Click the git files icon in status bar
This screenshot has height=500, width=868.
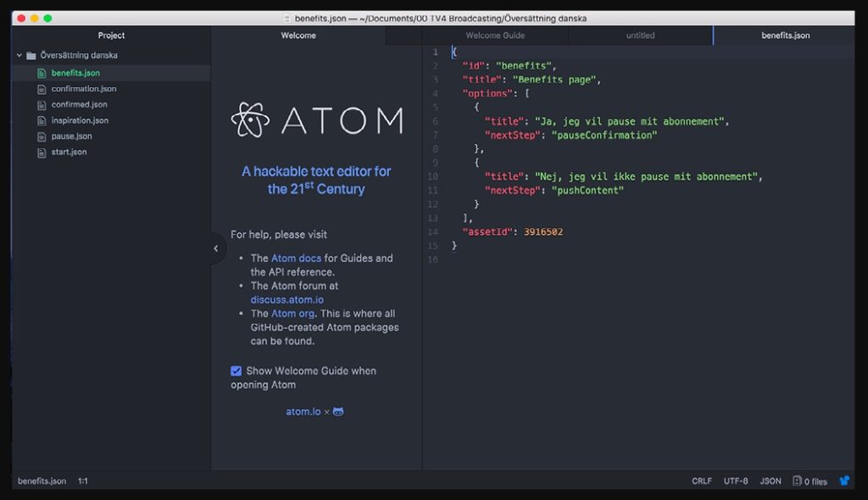(x=797, y=481)
